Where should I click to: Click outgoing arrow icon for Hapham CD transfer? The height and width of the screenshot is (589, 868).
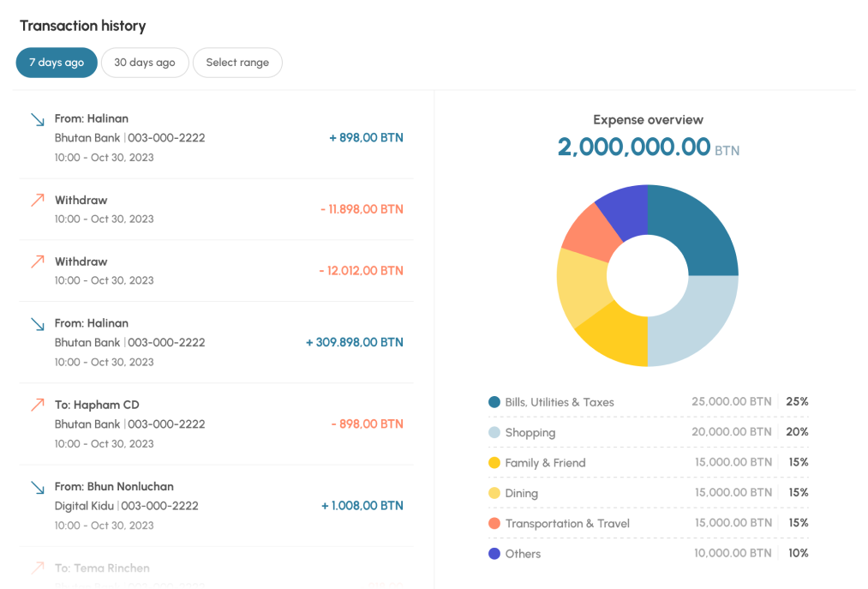37,406
